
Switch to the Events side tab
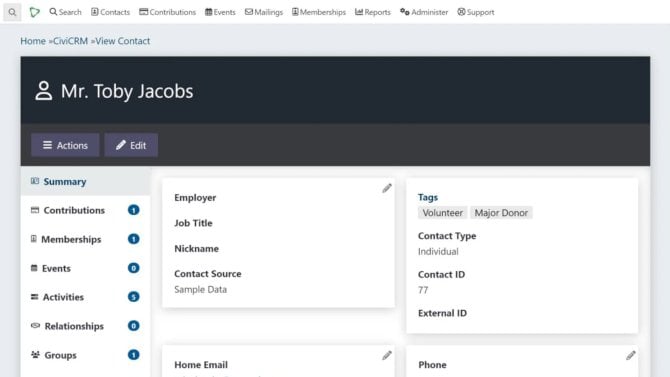pos(85,268)
